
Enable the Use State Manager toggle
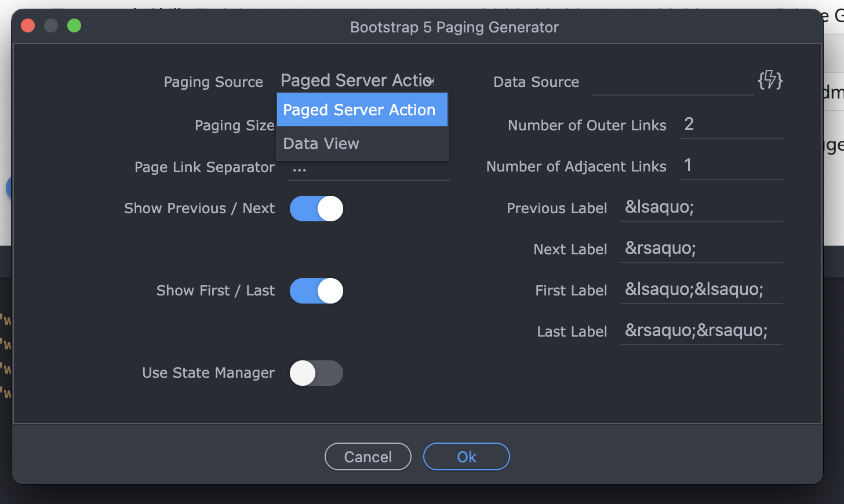[x=316, y=373]
